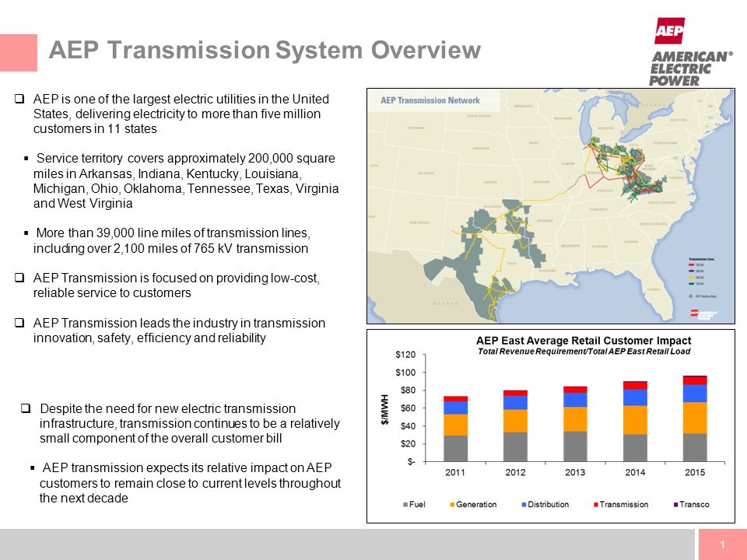747x560 pixels.
Task: Click the text 'reliable service to customers'
Action: click(x=112, y=293)
